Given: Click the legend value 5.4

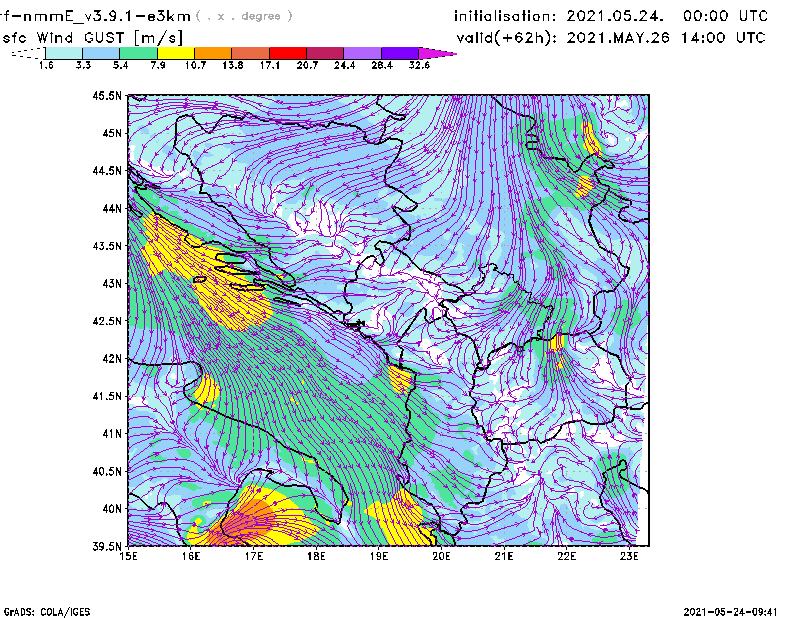Looking at the screenshot, I should tap(120, 65).
